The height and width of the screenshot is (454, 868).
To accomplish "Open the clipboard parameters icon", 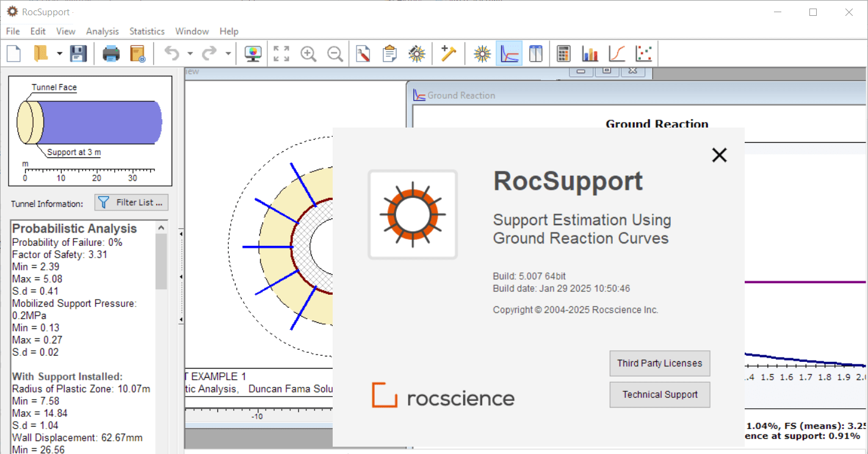I will click(x=389, y=54).
